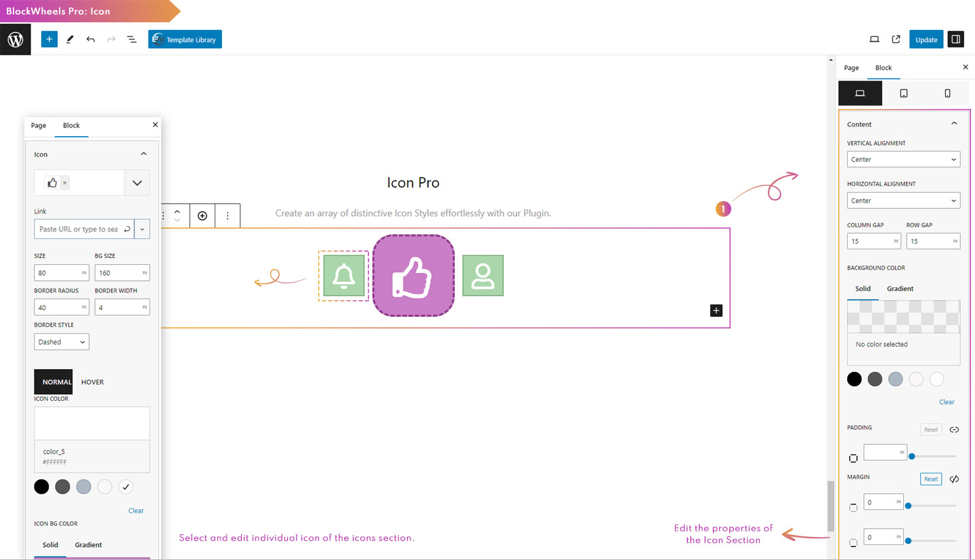Open the document overview list icon
Viewport: 975px width, 560px height.
[x=132, y=39]
